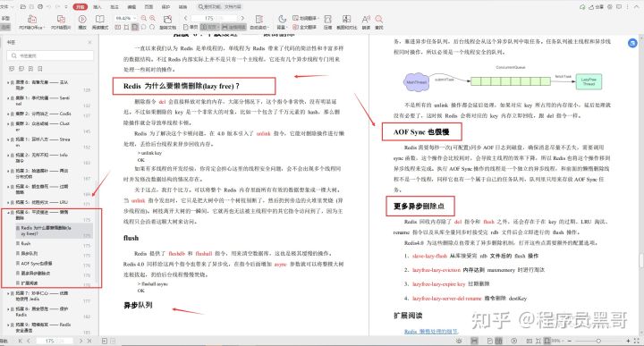This screenshot has width=644, height=346.
Task: Open the 扩展阅读 bookmark entry
Action: [x=30, y=283]
